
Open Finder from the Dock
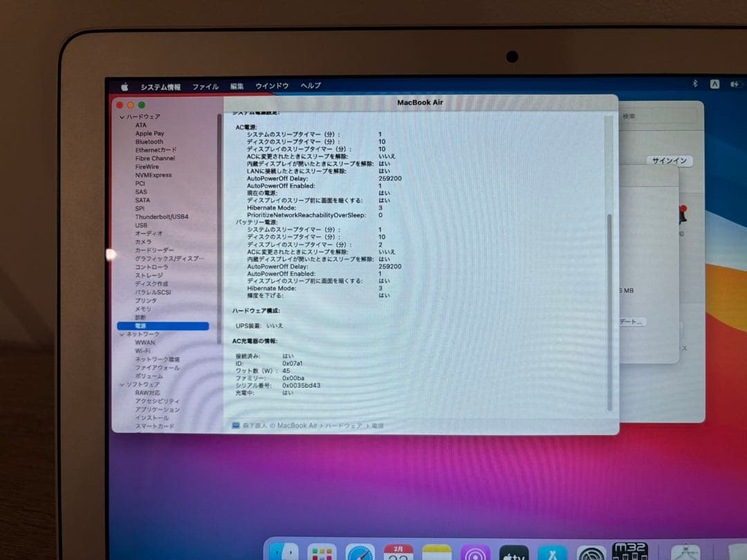[x=282, y=551]
